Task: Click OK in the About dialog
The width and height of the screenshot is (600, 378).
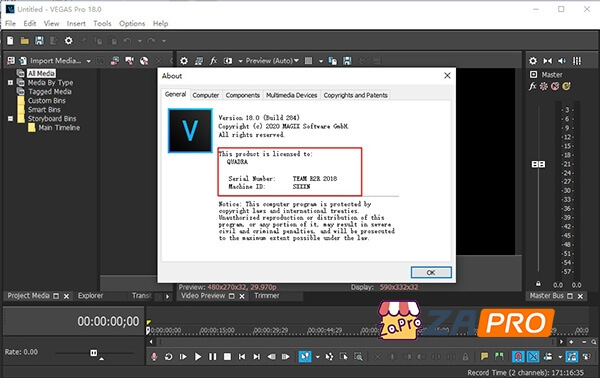Action: pyautogui.click(x=431, y=272)
